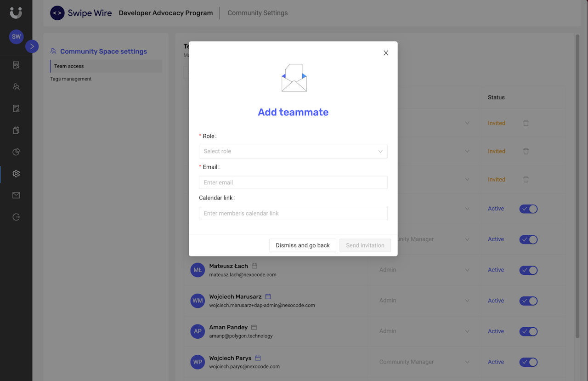Select Team access menu item
Screen dimensions: 588x381
[69, 66]
